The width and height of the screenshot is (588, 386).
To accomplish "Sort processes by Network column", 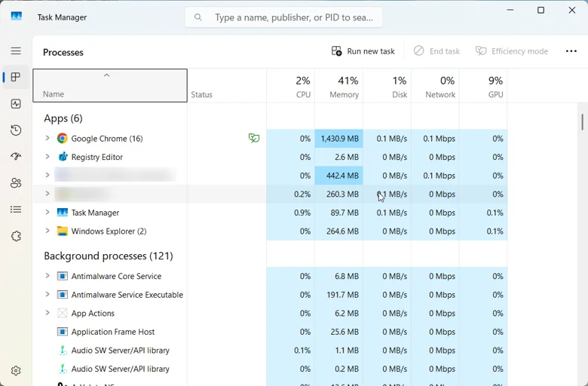I will (x=436, y=85).
